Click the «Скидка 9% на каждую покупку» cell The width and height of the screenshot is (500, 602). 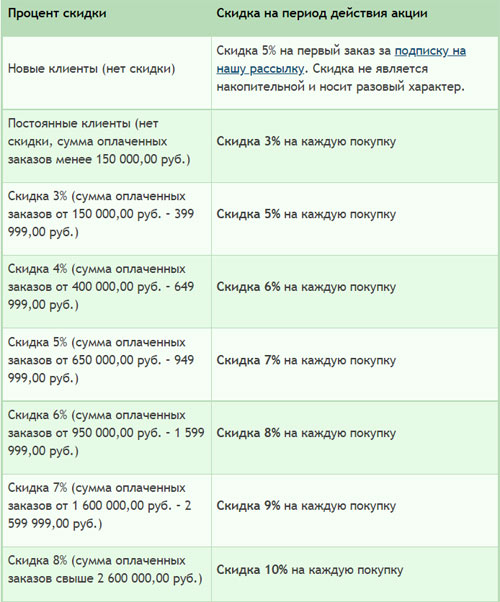tap(355, 510)
